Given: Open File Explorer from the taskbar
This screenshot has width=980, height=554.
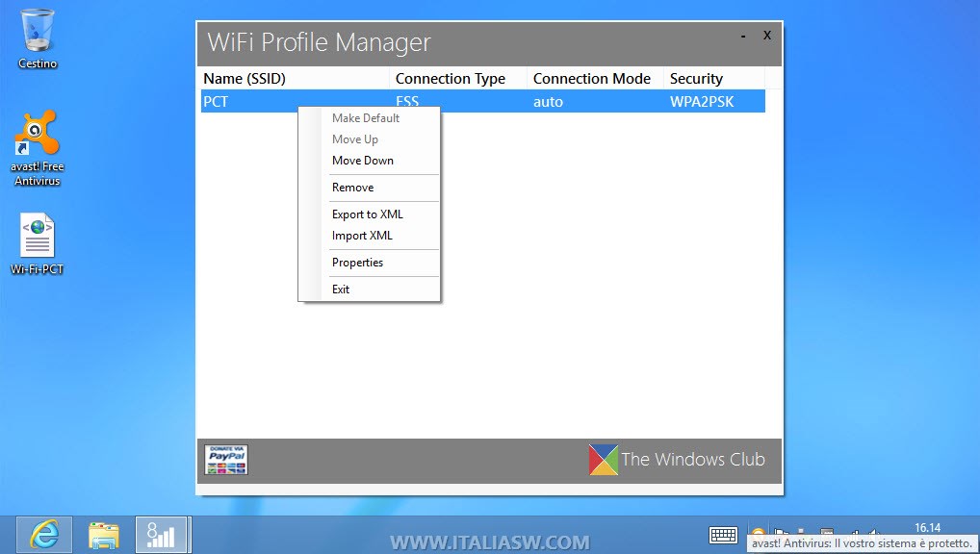Looking at the screenshot, I should click(x=103, y=535).
